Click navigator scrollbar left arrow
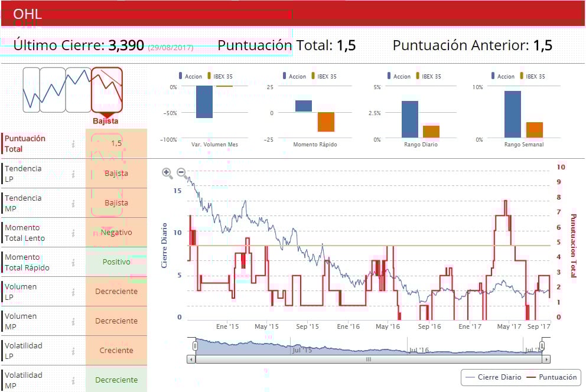586x392 pixels. pyautogui.click(x=191, y=360)
